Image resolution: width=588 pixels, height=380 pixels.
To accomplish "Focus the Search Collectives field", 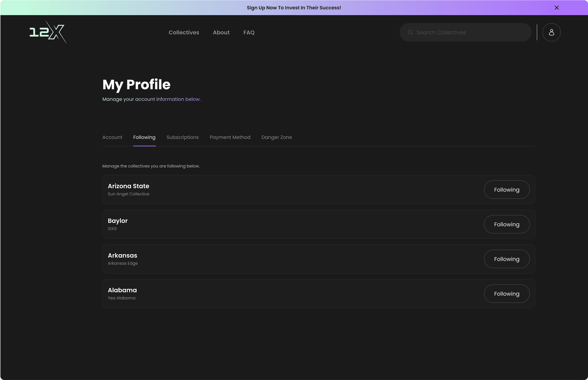I will pos(469,32).
